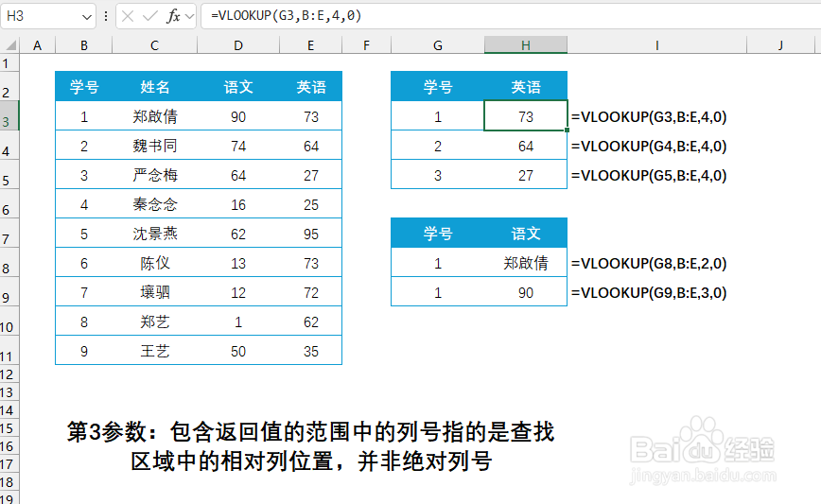Click the note text beginning 第3参数
Screen dimensions: 821x504
point(310,446)
